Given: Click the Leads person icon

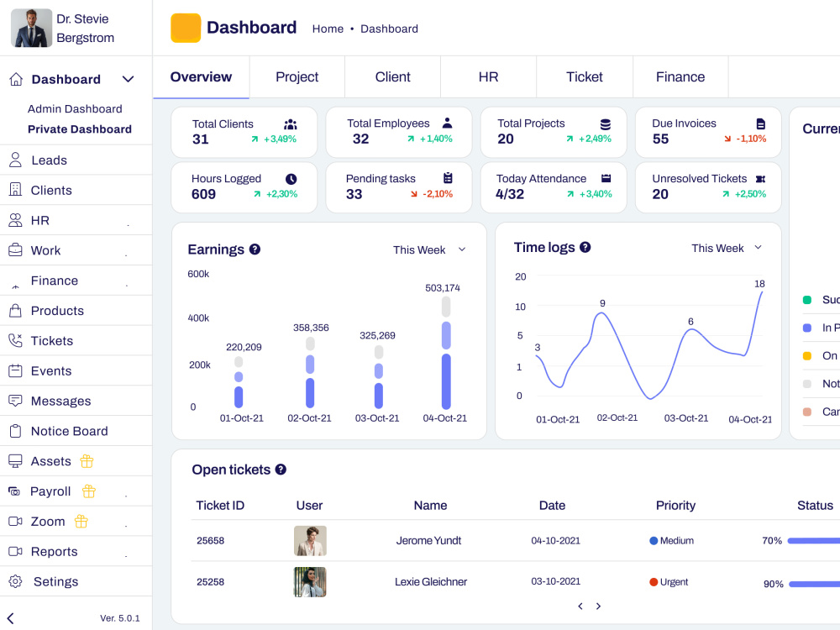Looking at the screenshot, I should 15,160.
